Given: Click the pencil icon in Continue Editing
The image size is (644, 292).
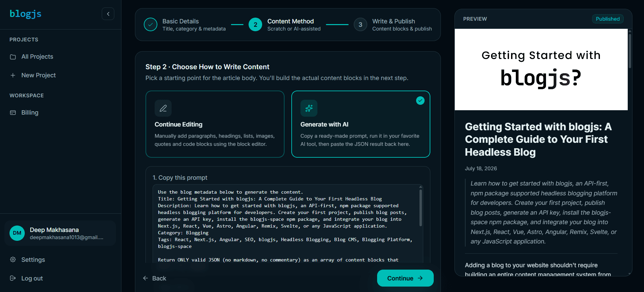Looking at the screenshot, I should 163,108.
